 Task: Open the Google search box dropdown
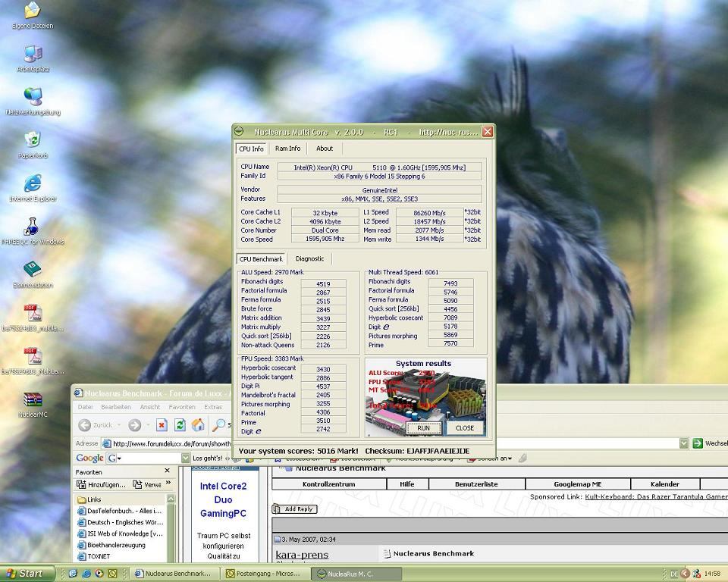click(x=185, y=458)
